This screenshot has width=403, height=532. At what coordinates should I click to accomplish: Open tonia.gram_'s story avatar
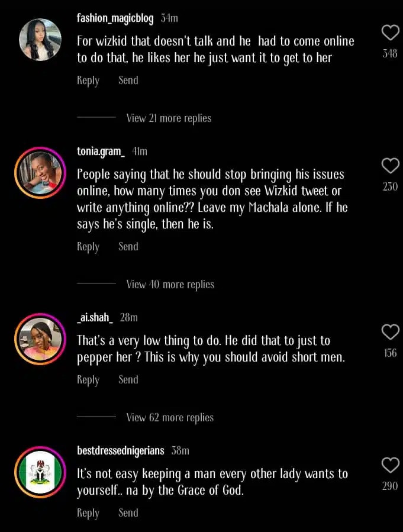(x=40, y=172)
